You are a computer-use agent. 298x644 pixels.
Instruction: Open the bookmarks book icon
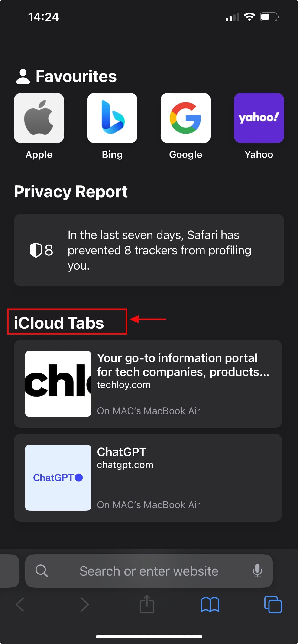pos(210,605)
